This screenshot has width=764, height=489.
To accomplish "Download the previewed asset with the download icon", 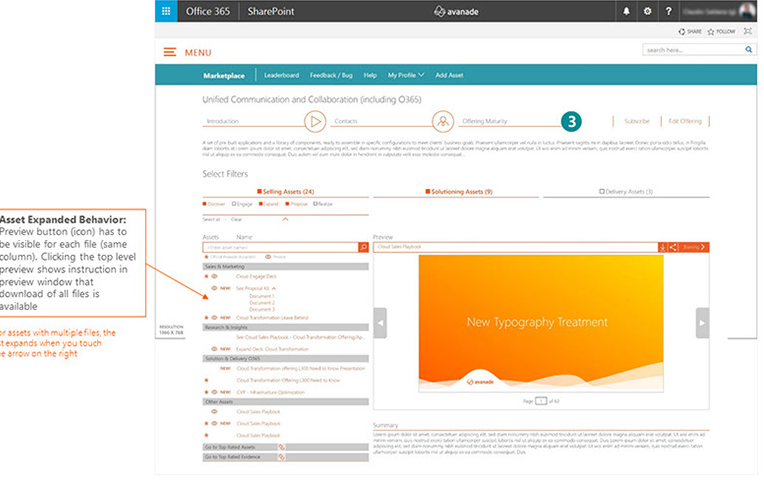I will 662,247.
